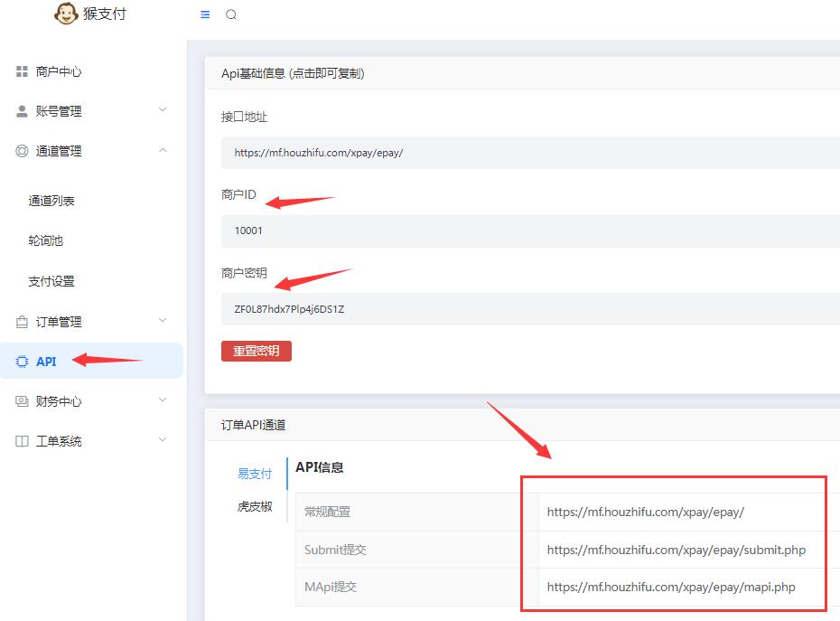This screenshot has height=621, width=840.
Task: Click the monkey logo of 猴支付
Action: (66, 14)
